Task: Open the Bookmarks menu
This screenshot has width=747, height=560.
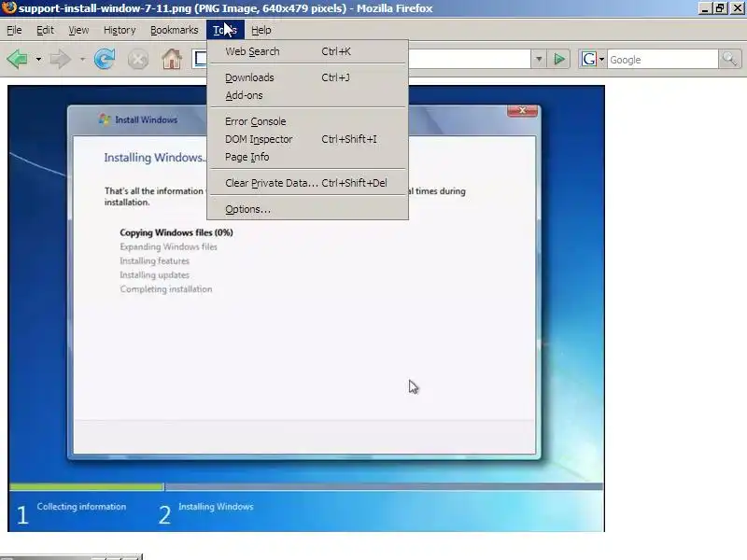Action: (175, 30)
